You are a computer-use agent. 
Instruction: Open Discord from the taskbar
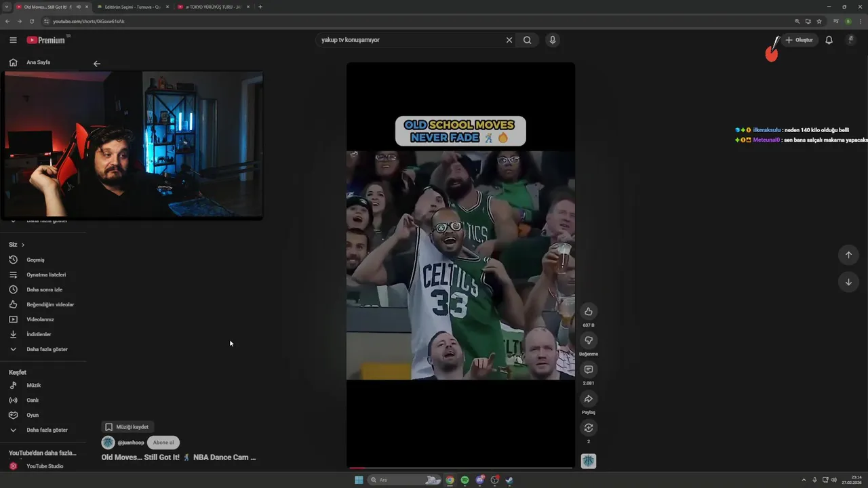coord(480,480)
